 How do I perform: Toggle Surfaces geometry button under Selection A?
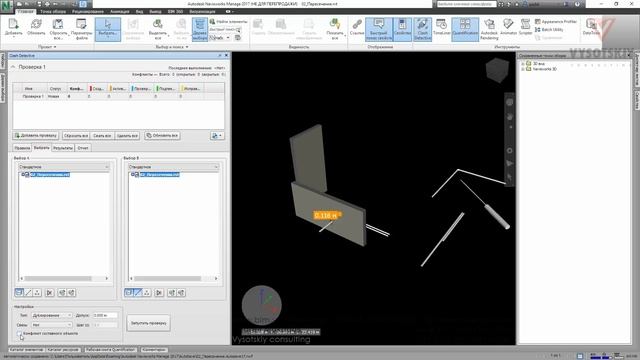(19, 293)
